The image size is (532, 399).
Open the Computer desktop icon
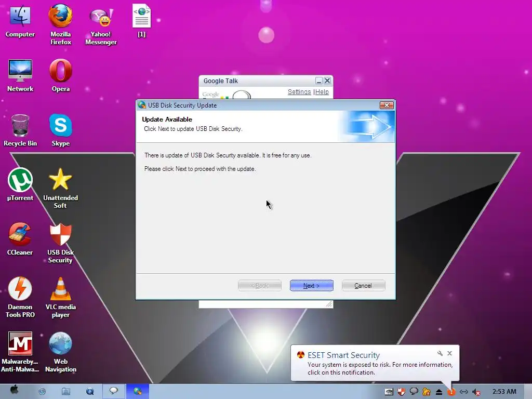click(x=20, y=21)
